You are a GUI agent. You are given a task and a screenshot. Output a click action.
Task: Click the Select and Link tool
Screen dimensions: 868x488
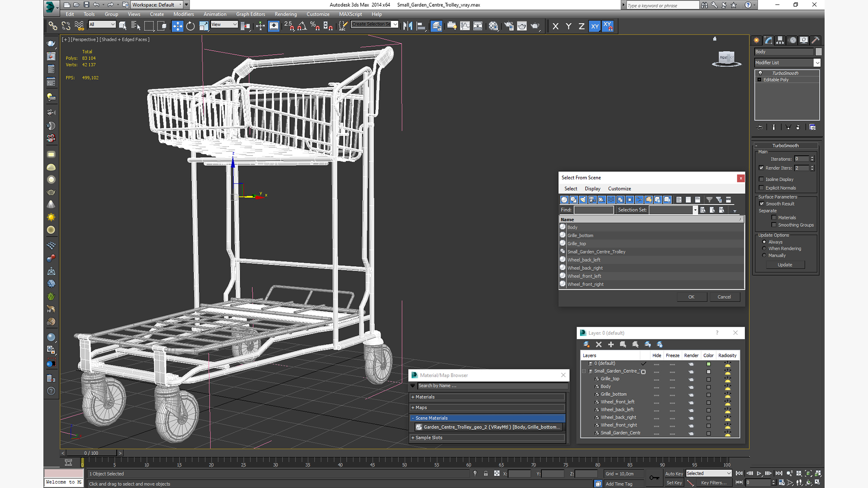53,26
